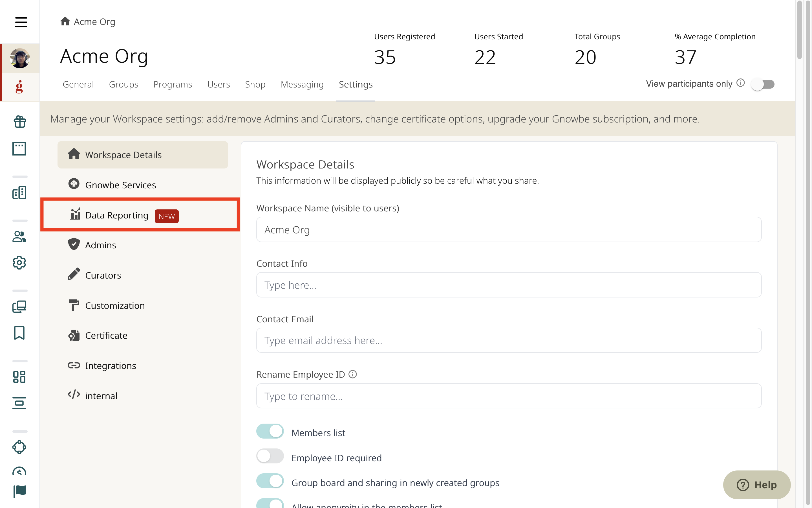
Task: Click the circular target icon in sidebar
Action: click(19, 447)
